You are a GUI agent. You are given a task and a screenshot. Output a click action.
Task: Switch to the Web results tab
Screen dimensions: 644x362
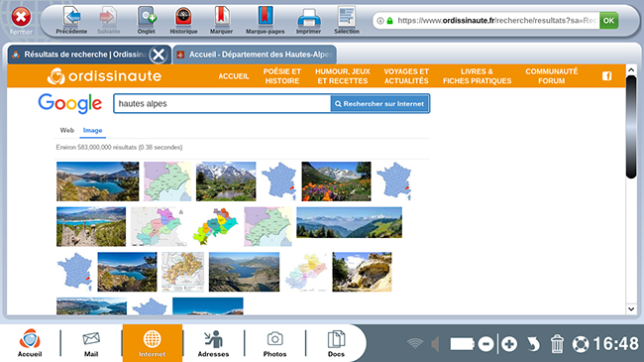pos(67,130)
